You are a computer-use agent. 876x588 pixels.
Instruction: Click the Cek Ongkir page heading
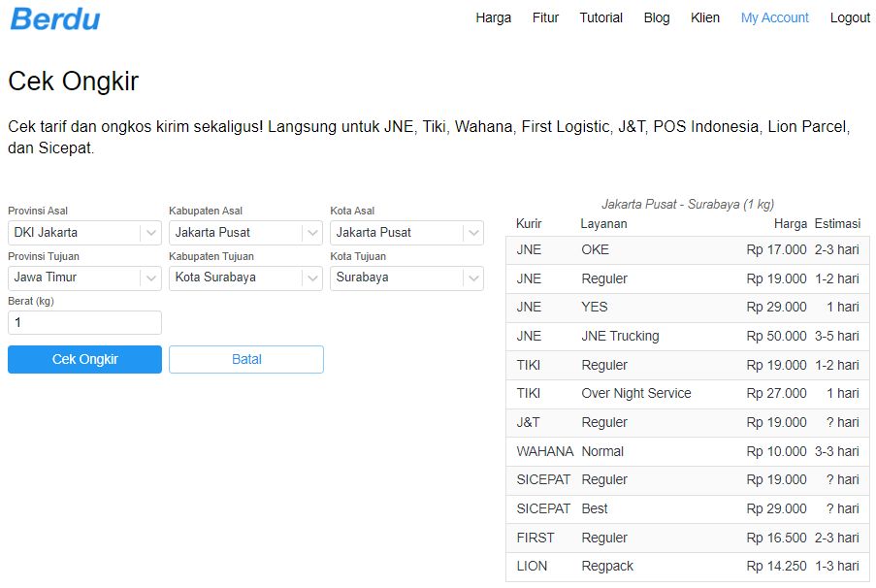73,82
